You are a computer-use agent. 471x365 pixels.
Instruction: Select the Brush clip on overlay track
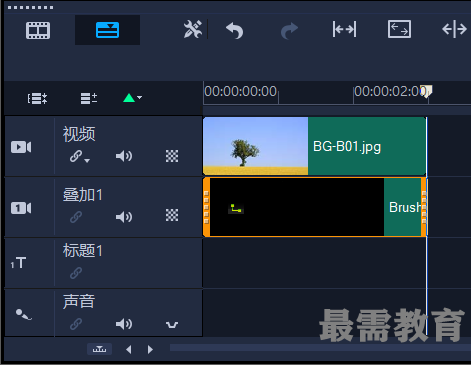tap(314, 207)
